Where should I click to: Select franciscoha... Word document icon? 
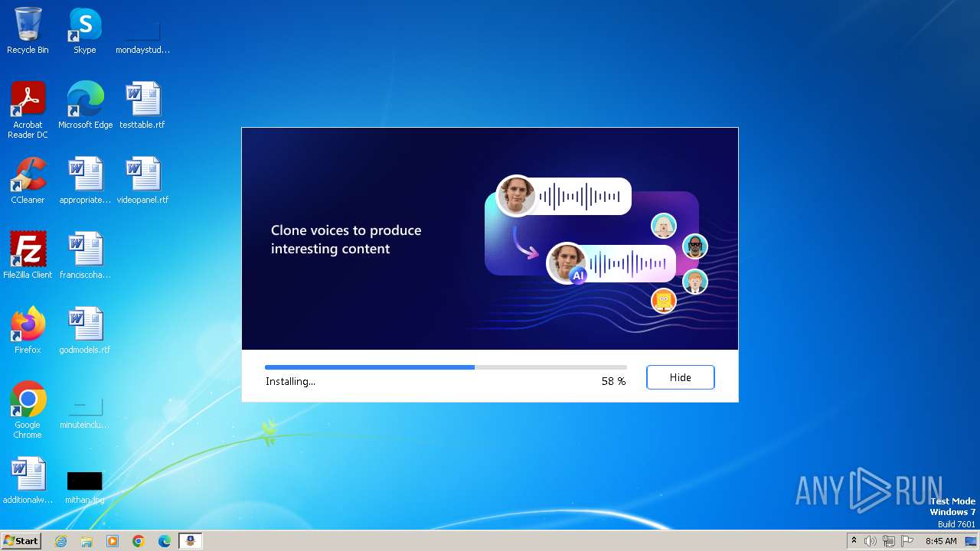tap(85, 256)
